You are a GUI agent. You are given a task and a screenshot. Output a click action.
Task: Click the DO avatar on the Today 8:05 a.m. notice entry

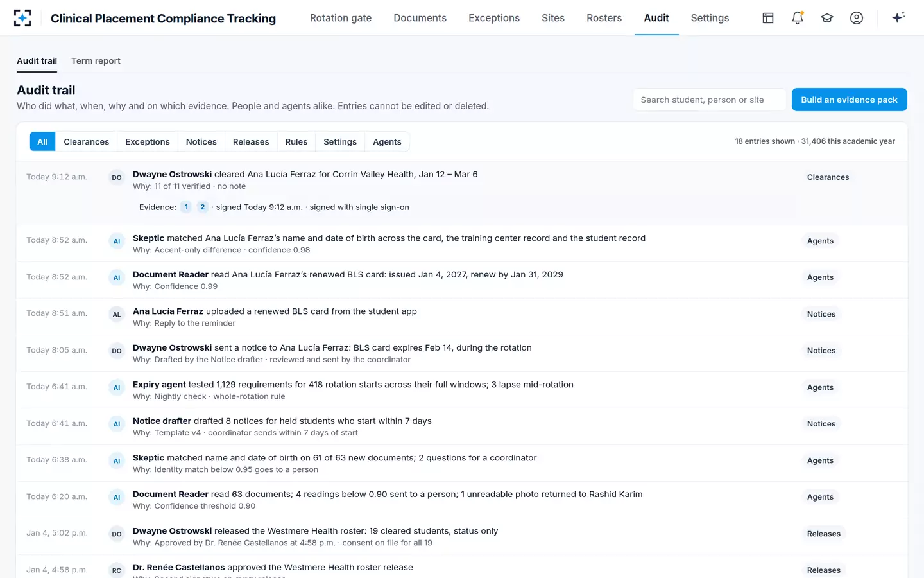click(x=117, y=351)
